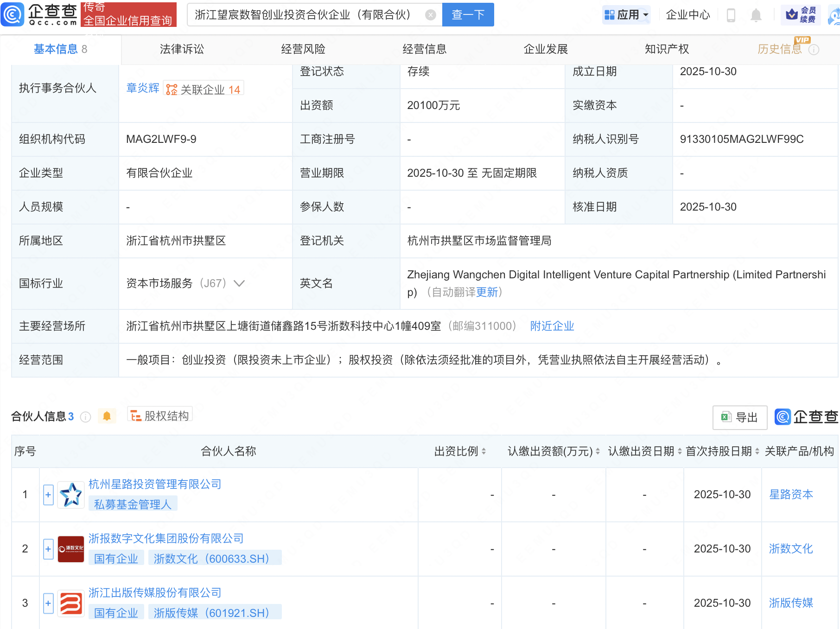Click 更新 to refresh the auto-translated English name

[487, 293]
